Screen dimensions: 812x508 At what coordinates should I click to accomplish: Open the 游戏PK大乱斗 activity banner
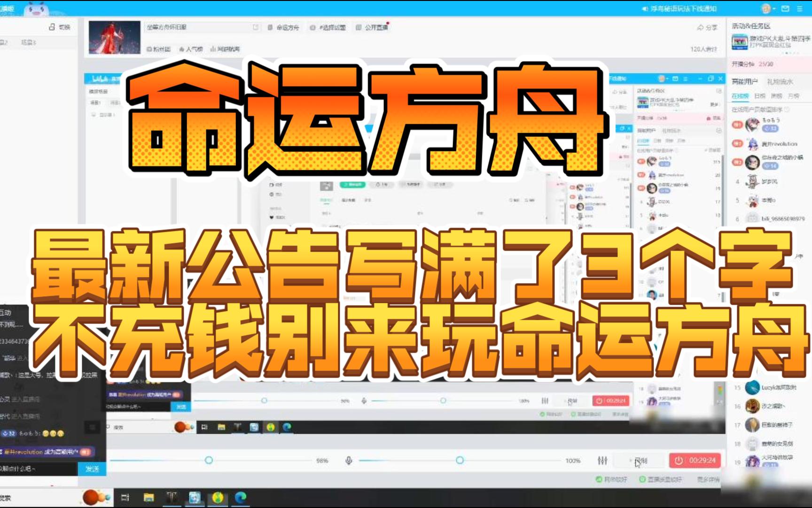(771, 42)
